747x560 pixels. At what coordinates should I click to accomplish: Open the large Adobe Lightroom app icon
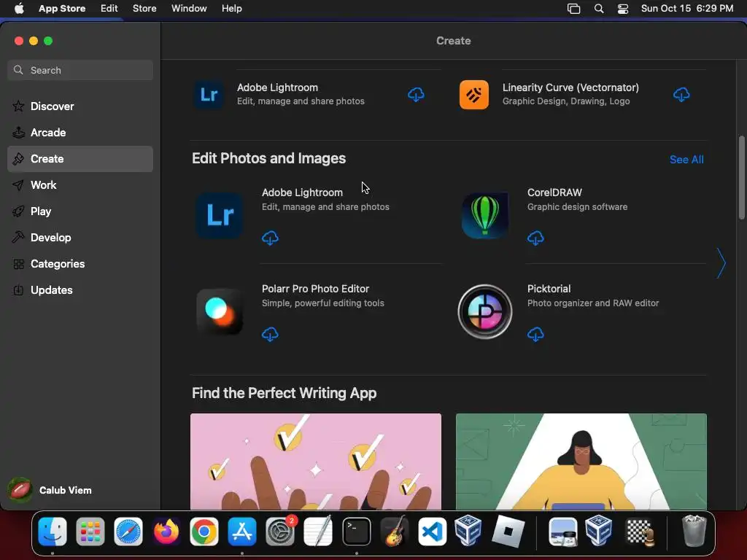click(220, 215)
